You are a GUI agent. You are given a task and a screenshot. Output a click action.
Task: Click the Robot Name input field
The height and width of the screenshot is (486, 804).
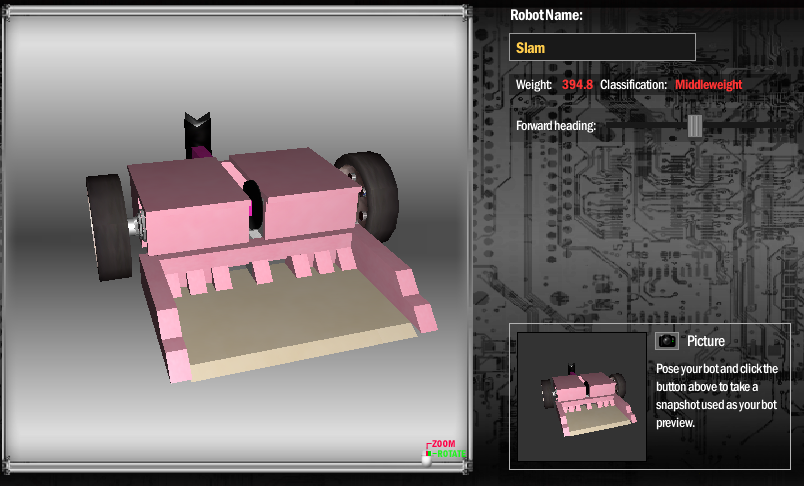click(x=602, y=48)
